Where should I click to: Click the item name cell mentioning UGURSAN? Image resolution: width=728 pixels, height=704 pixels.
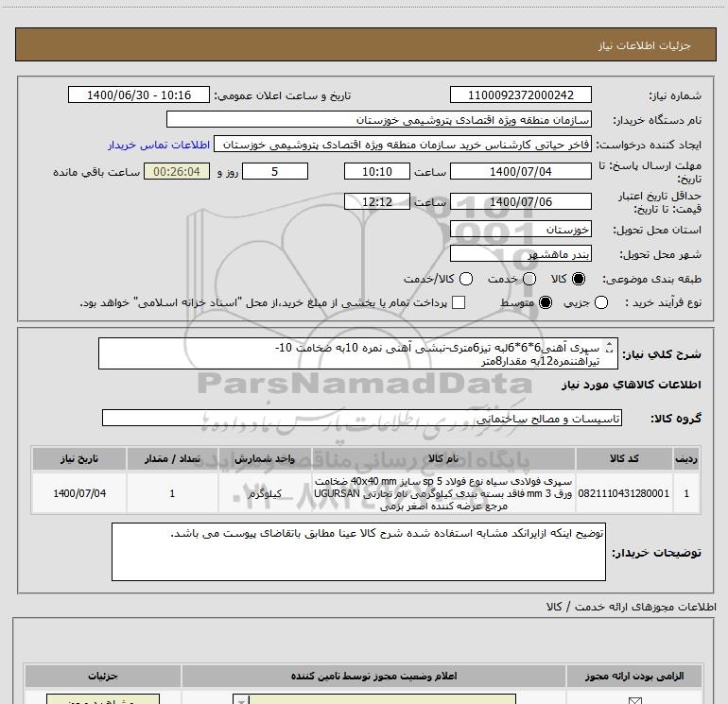pos(443,493)
